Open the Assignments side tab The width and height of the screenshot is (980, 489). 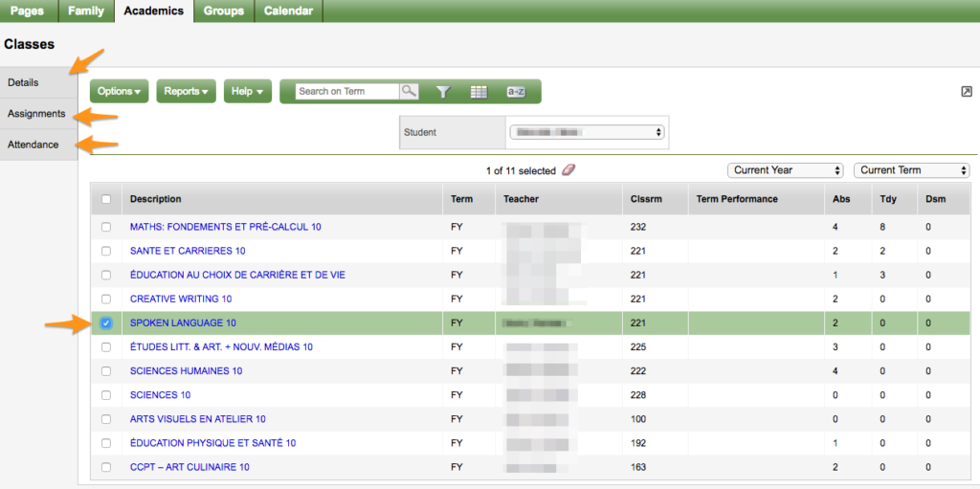(37, 114)
